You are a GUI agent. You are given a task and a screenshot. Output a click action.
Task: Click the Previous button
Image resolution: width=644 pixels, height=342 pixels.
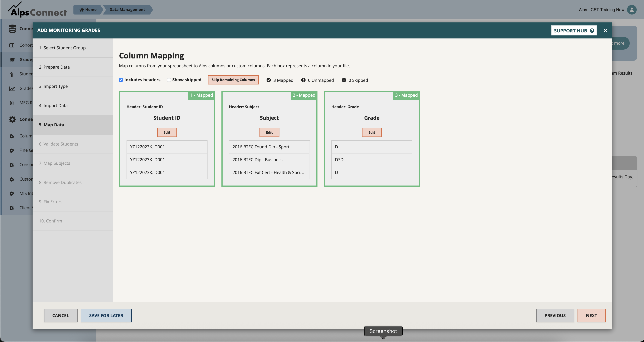[x=555, y=315]
